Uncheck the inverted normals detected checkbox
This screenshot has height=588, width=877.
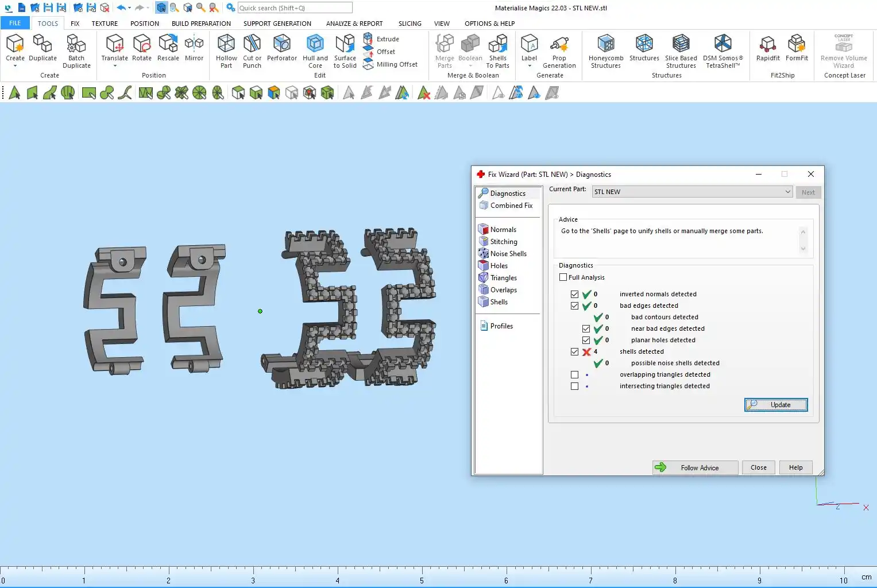pyautogui.click(x=574, y=294)
